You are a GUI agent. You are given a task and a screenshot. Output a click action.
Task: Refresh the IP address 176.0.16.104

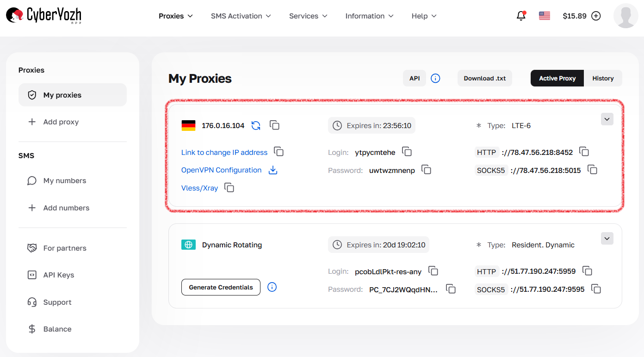pyautogui.click(x=255, y=125)
